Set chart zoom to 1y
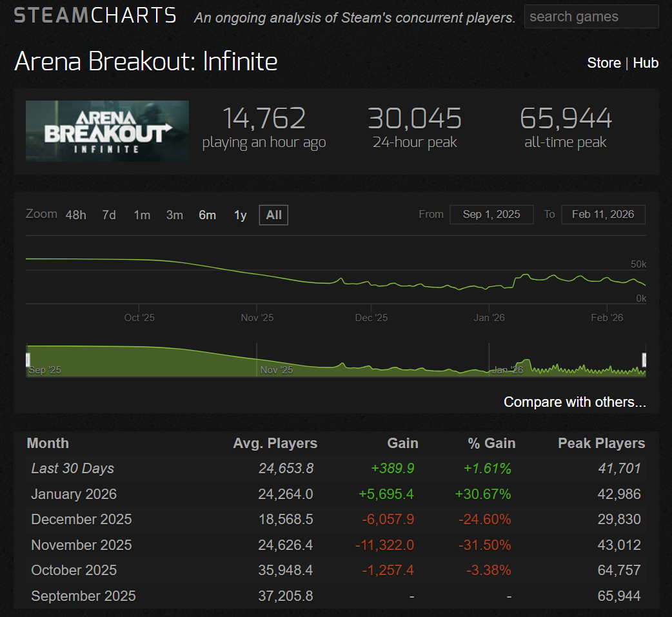Image resolution: width=672 pixels, height=617 pixels. tap(240, 215)
